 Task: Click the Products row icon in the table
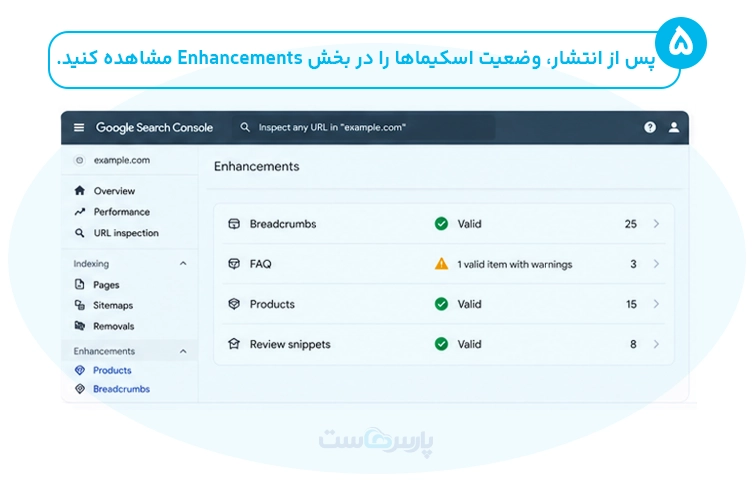[234, 304]
